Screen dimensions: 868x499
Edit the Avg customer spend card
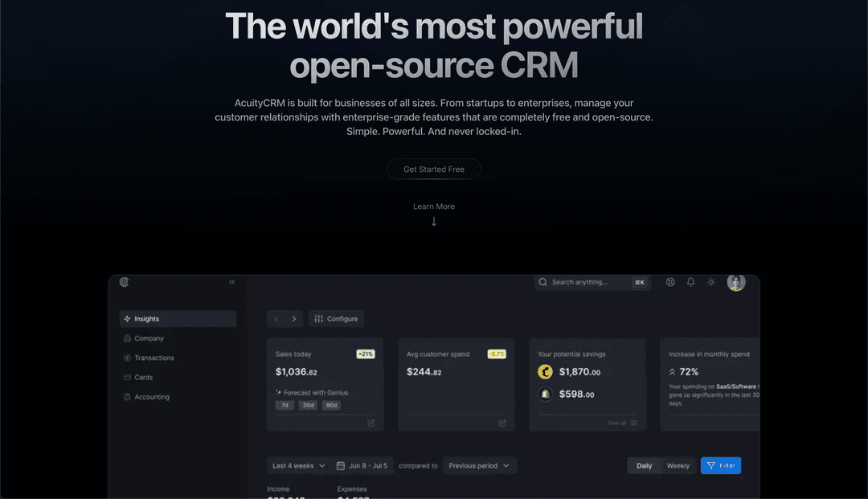502,423
